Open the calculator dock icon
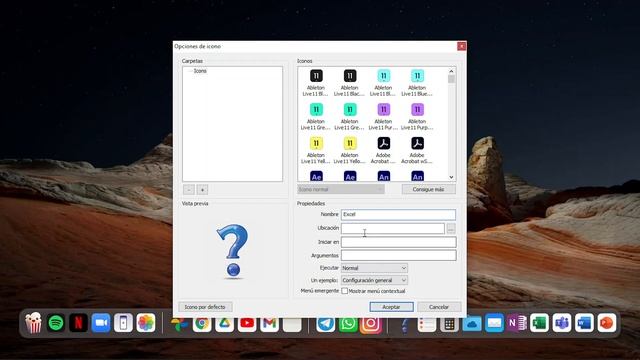640x360 pixels. pyautogui.click(x=449, y=324)
